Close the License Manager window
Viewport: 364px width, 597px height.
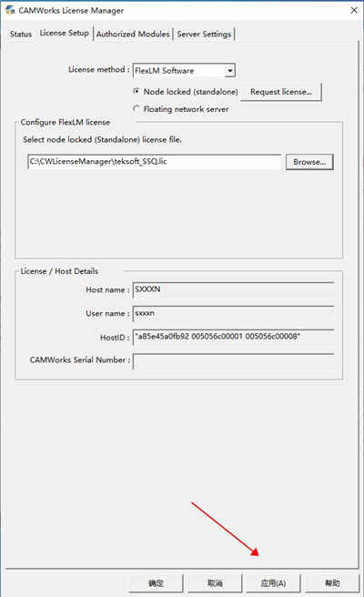(354, 10)
